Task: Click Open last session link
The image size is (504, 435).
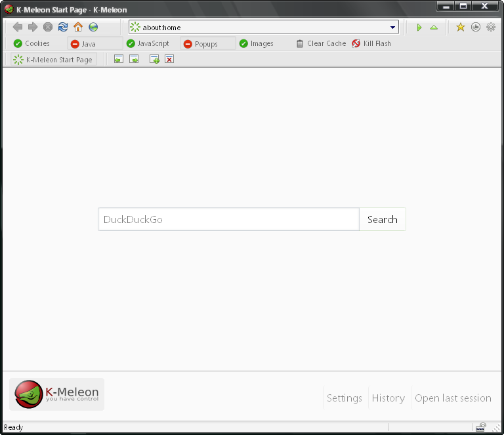Action: 453,398
